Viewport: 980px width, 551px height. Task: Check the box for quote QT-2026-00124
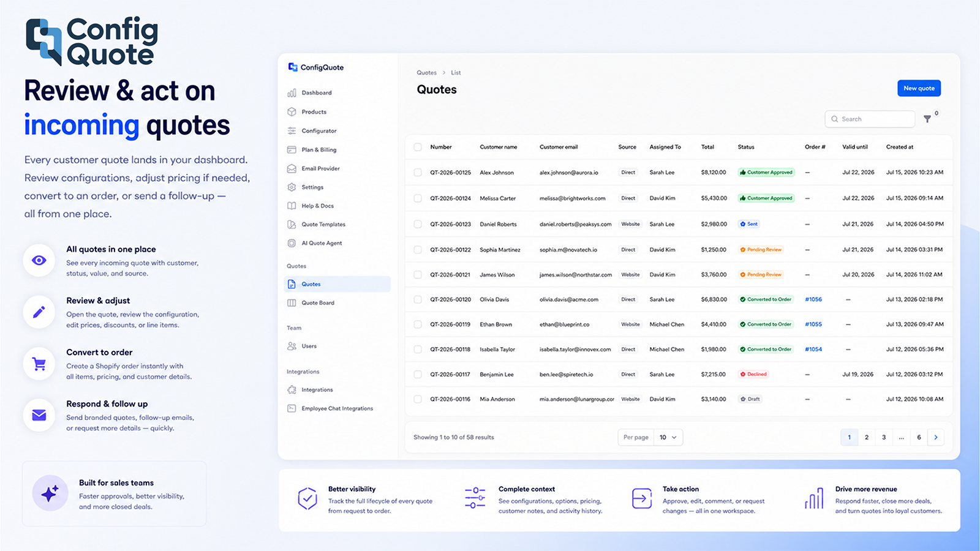(x=418, y=198)
